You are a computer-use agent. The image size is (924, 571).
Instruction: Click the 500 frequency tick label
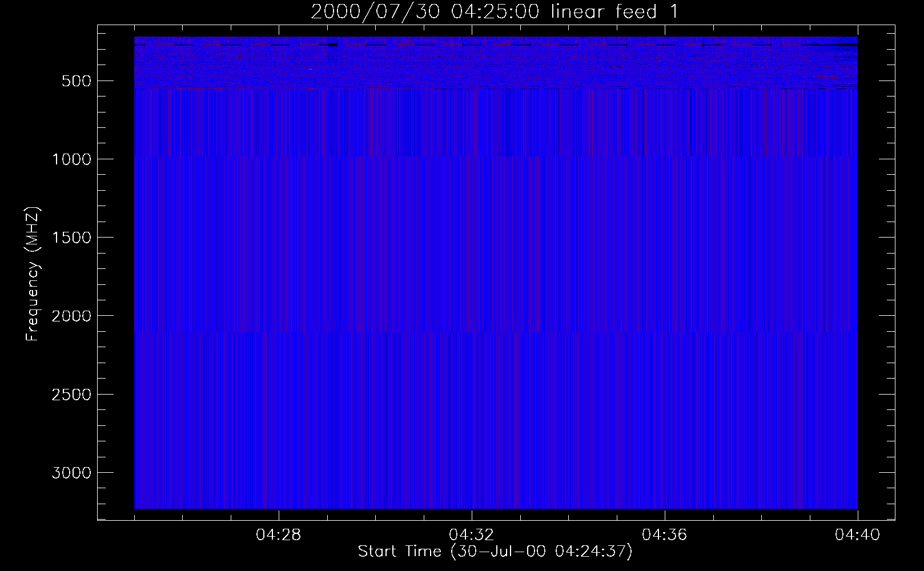[x=77, y=81]
